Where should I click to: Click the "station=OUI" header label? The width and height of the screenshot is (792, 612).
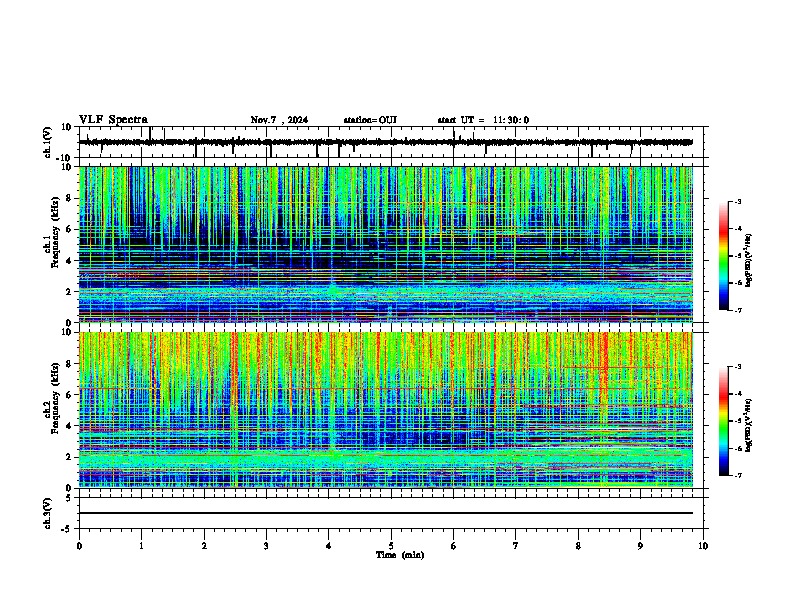coord(370,120)
